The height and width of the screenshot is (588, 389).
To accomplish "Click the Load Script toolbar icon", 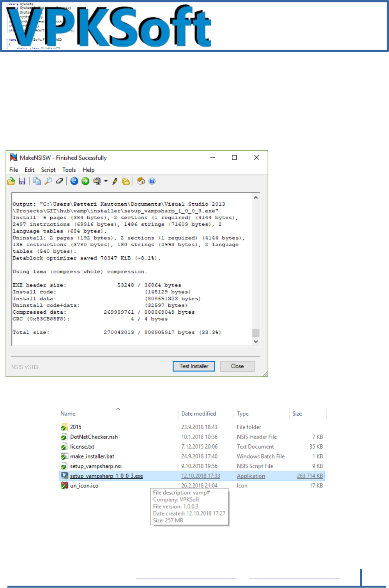I will (11, 181).
